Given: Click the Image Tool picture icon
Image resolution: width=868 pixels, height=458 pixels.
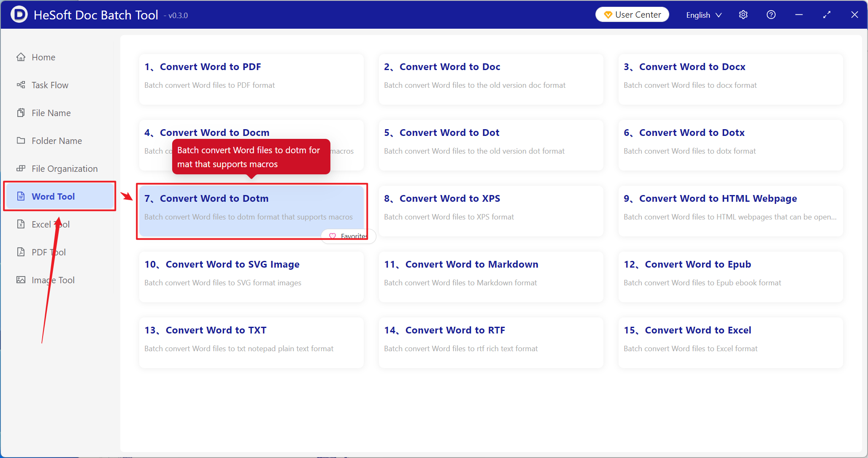Looking at the screenshot, I should [x=21, y=280].
